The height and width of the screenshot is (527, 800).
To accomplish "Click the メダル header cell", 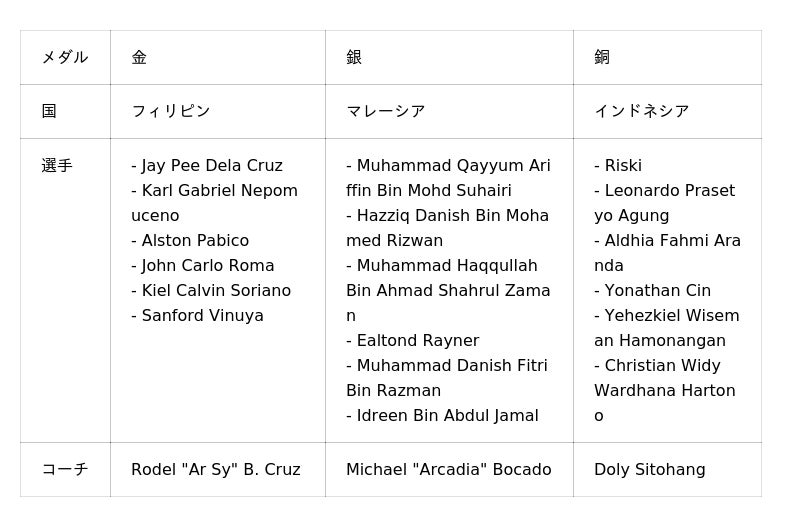I will point(65,58).
